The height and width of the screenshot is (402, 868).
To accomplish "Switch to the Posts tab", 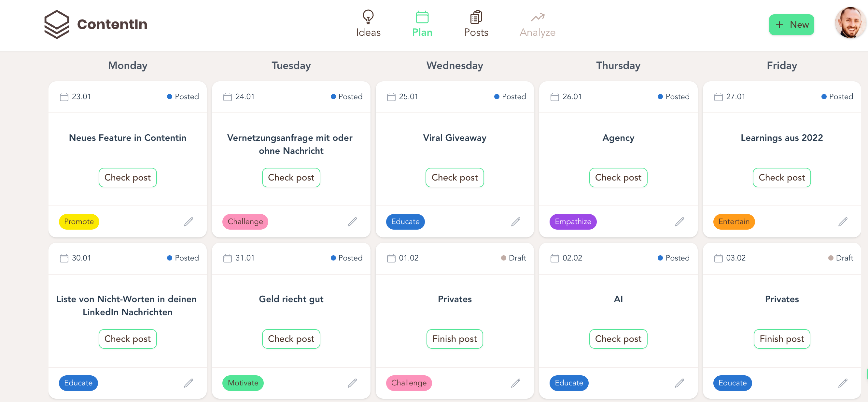I will [476, 23].
